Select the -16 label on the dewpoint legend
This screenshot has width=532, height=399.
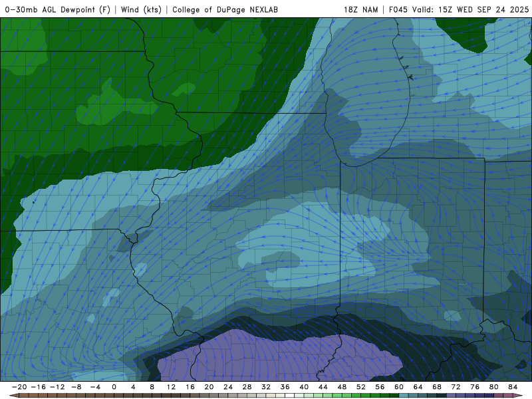[38, 387]
